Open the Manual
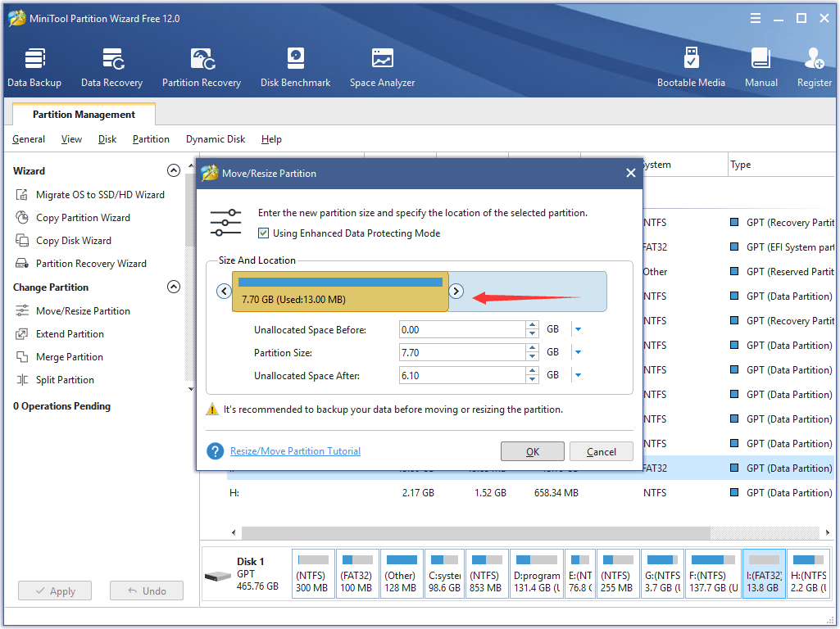The image size is (840, 629). [x=761, y=67]
